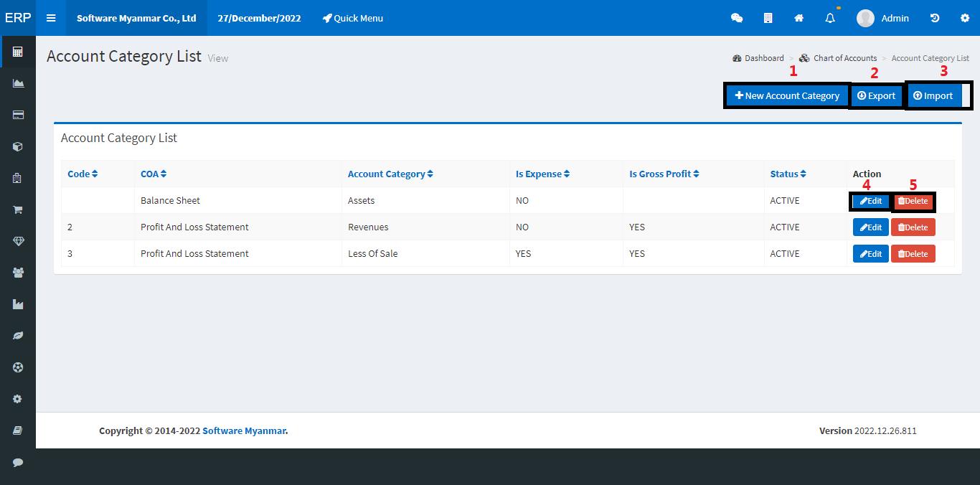The width and height of the screenshot is (980, 485).
Task: Sort table by Account Category column
Action: click(390, 174)
